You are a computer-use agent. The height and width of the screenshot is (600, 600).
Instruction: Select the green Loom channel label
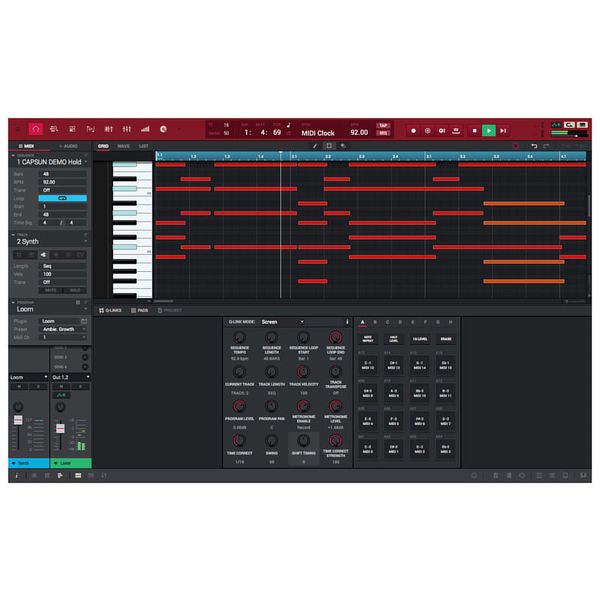click(x=71, y=463)
